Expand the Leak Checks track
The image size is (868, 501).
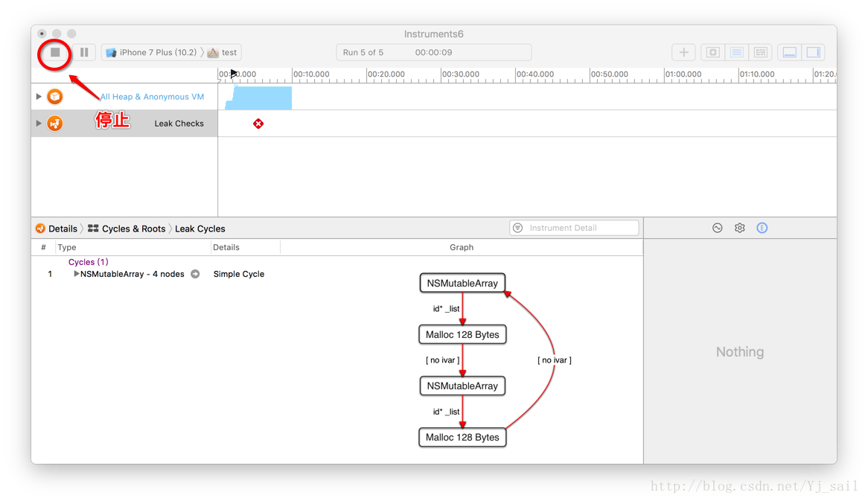[39, 123]
